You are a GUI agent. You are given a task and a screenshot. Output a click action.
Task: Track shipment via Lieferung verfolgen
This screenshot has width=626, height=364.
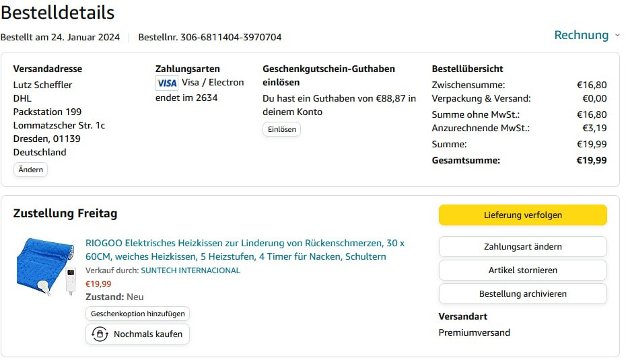tap(522, 215)
